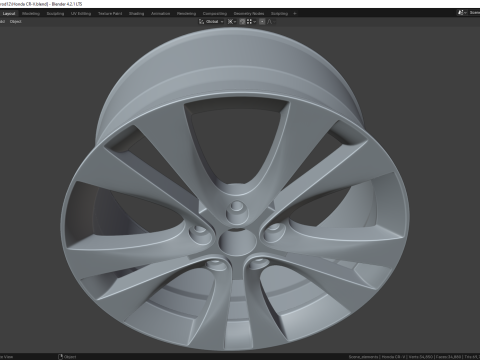Open the Animation workspace tab

(161, 14)
